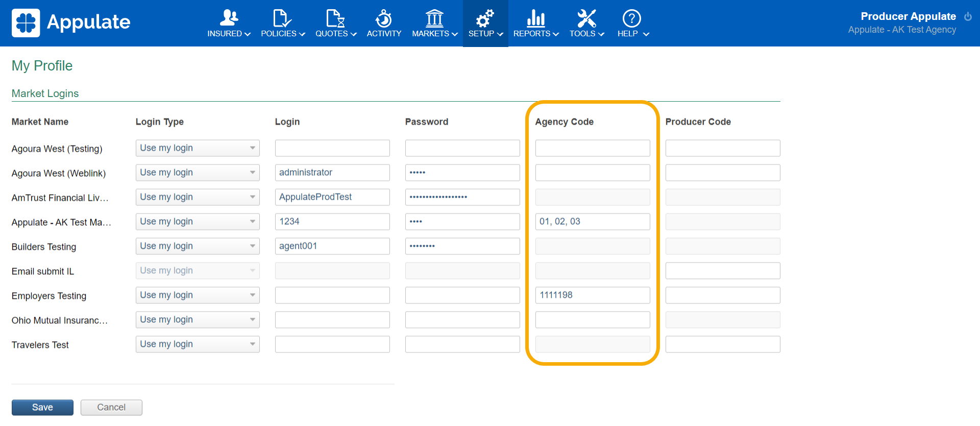Expand Login Type dropdown for Builders Testing
This screenshot has width=980, height=426.
(x=198, y=246)
